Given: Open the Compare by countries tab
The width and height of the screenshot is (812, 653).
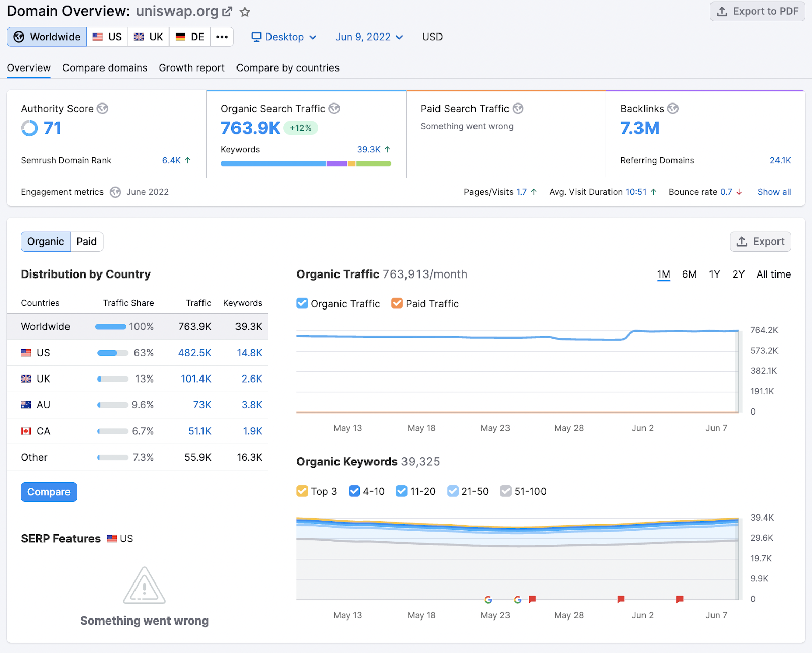Looking at the screenshot, I should (x=288, y=68).
